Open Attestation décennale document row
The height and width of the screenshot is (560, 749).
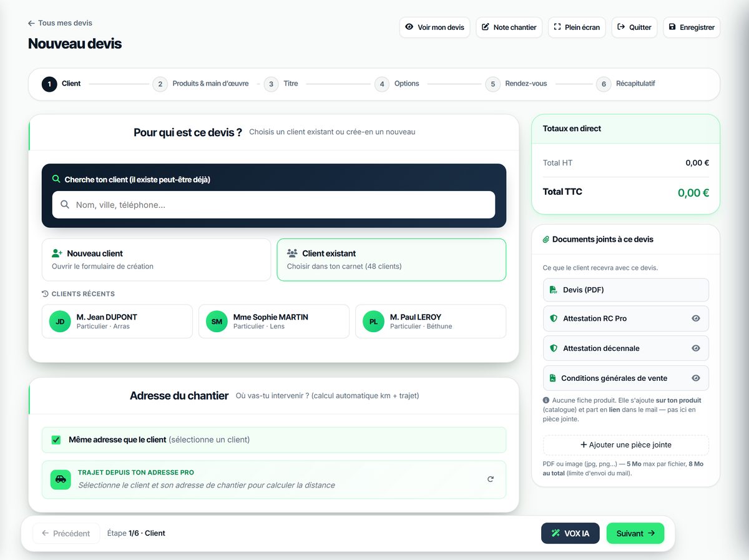(x=626, y=348)
